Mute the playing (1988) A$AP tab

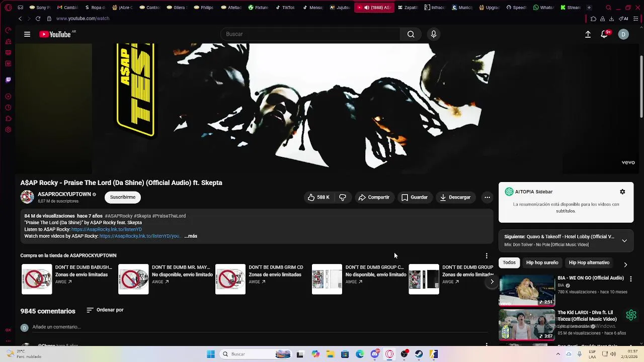click(x=366, y=8)
